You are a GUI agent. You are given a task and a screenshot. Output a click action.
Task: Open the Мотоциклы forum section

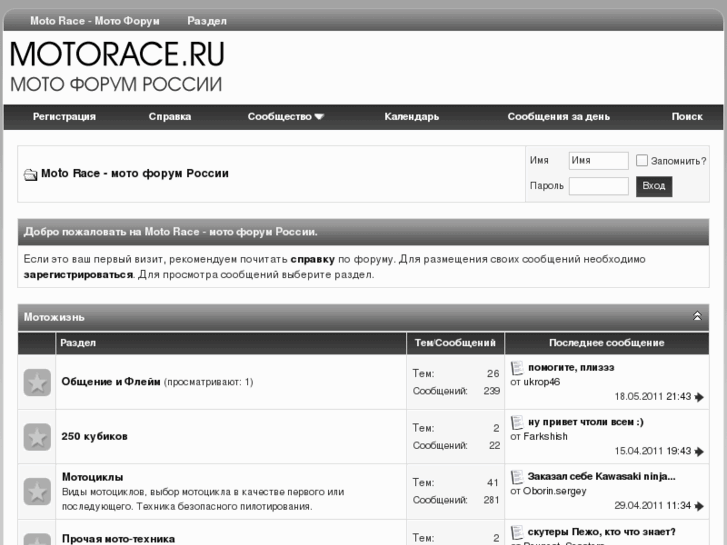(x=92, y=477)
